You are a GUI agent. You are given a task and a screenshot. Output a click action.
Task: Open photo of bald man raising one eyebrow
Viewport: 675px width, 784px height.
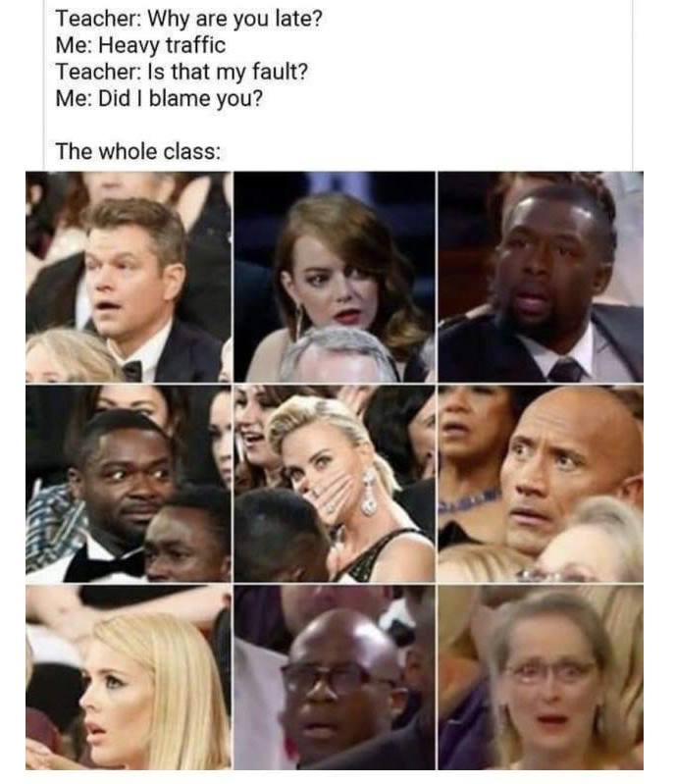tap(541, 484)
